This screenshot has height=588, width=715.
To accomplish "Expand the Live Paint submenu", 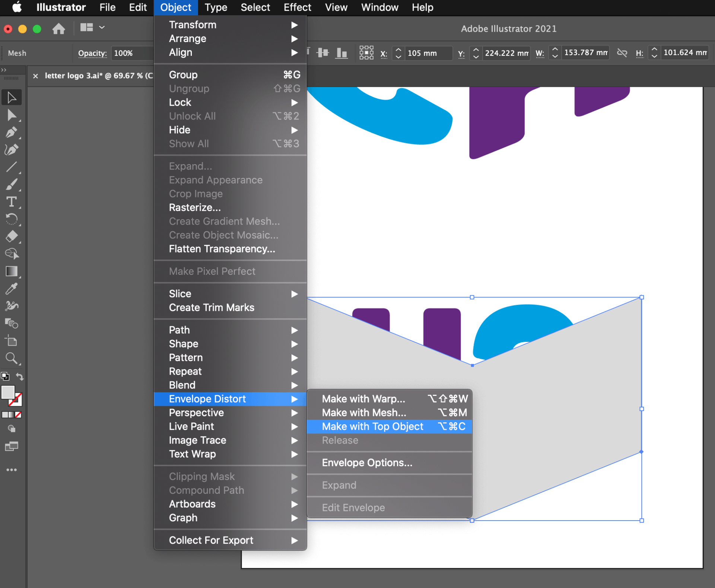I will coord(230,426).
